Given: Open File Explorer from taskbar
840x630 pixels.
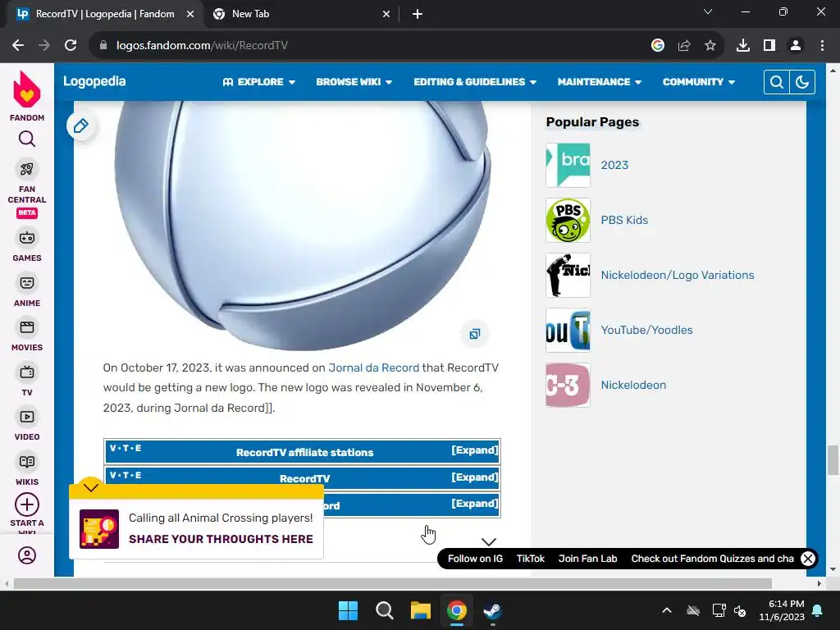Looking at the screenshot, I should [421, 610].
